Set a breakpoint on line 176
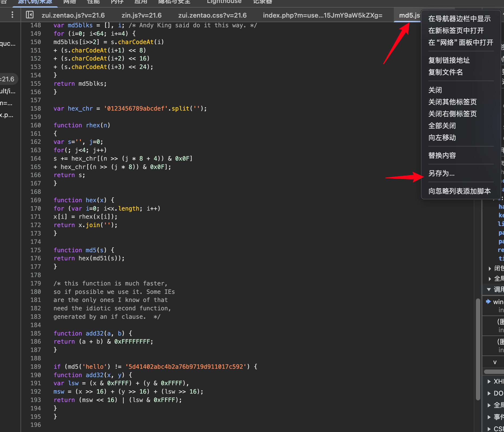The height and width of the screenshot is (432, 504). click(x=36, y=258)
